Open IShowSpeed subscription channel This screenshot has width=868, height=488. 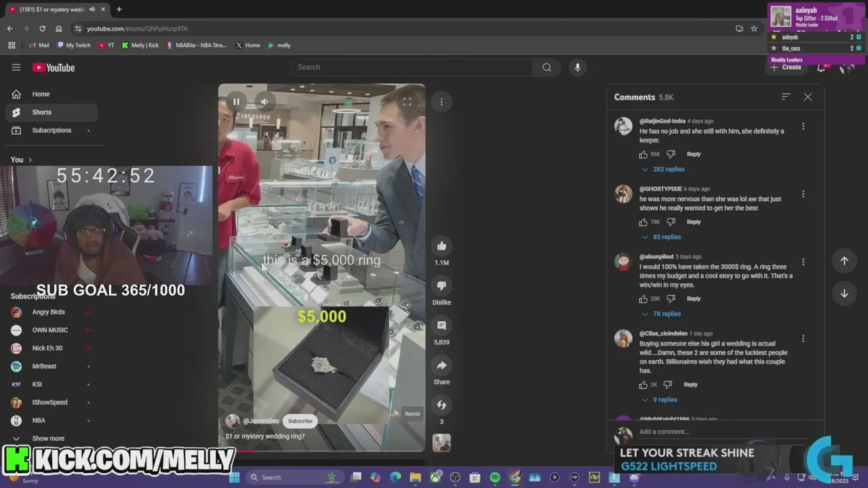pos(52,402)
